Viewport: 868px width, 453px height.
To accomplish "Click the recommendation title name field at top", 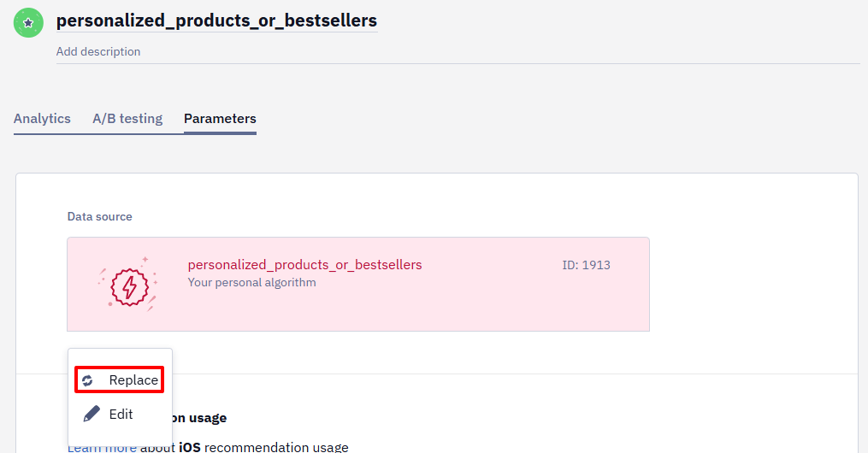I will click(x=216, y=21).
